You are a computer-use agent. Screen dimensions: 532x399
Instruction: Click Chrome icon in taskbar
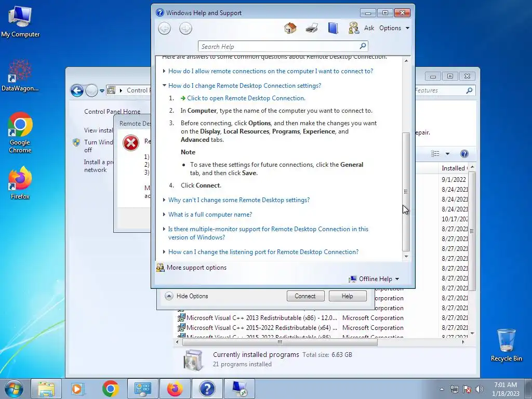tap(110, 389)
